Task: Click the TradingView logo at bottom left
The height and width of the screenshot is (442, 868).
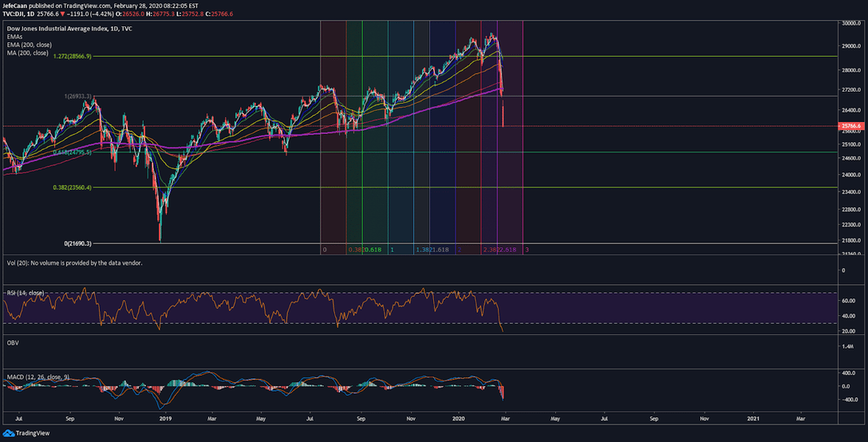Action: [x=26, y=433]
